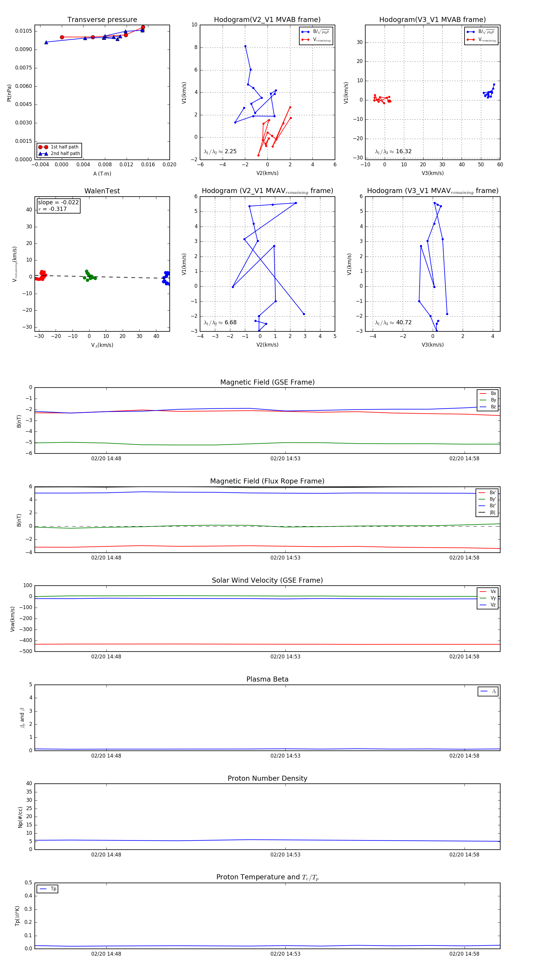This screenshot has width=535, height=980.
Task: Click the 'Transverse pressure' plot title
Action: 102,19
